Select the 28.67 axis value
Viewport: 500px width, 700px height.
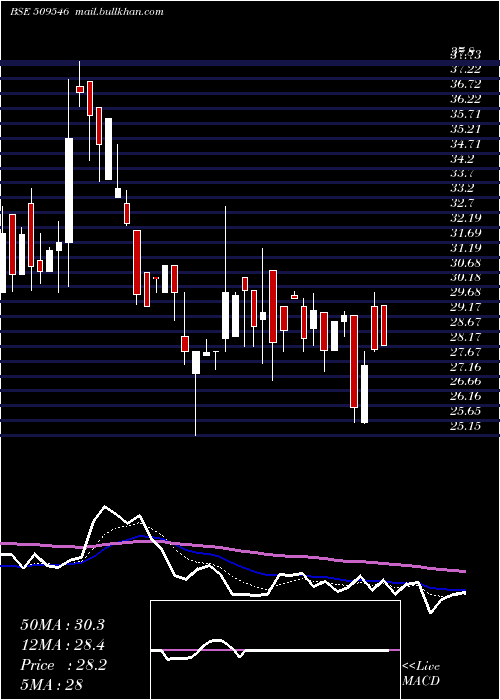point(466,322)
